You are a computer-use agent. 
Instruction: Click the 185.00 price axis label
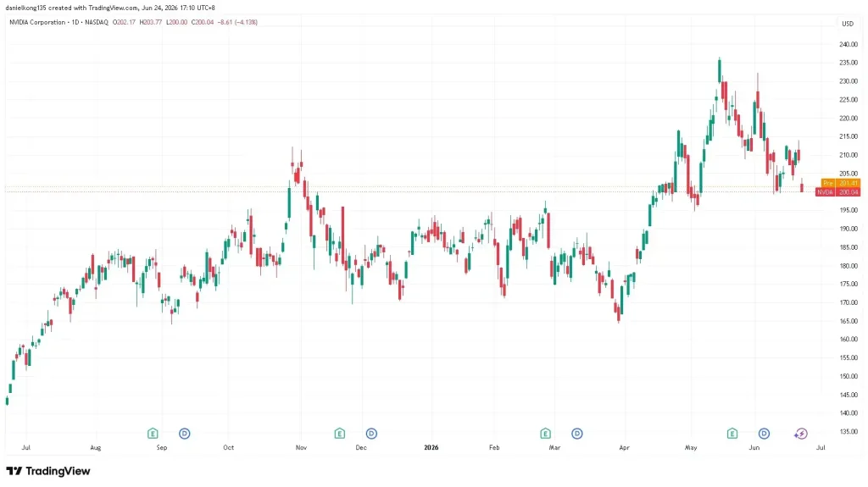pos(848,247)
